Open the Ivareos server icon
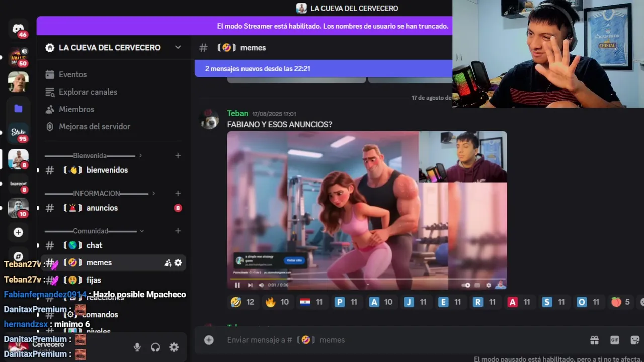 (x=18, y=184)
